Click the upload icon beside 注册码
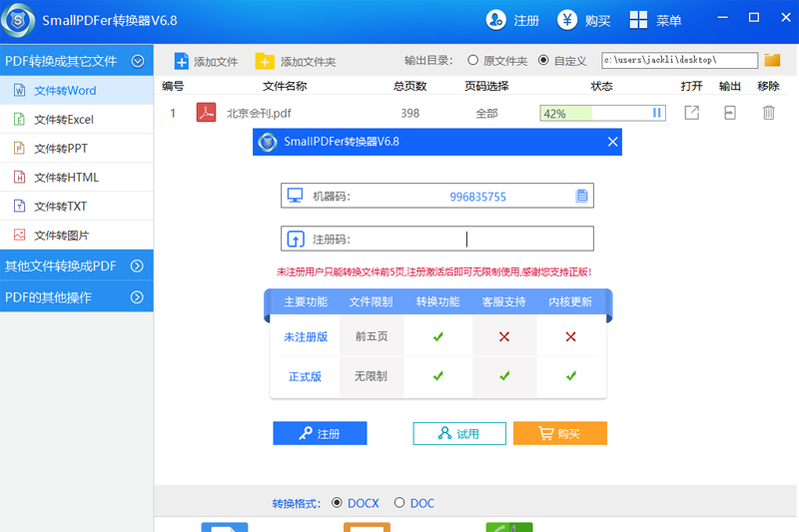Image resolution: width=799 pixels, height=532 pixels. click(x=296, y=239)
